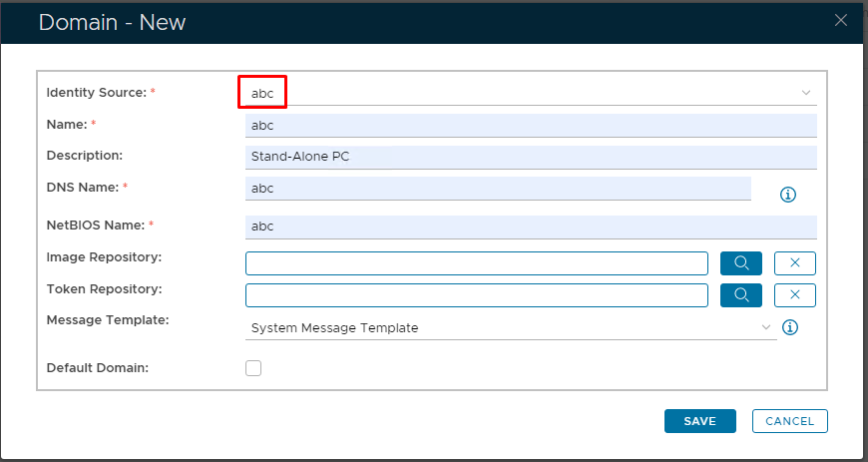Screen dimensions: 868x462
Task: Click info icon next to Message Template
Action: pyautogui.click(x=790, y=327)
